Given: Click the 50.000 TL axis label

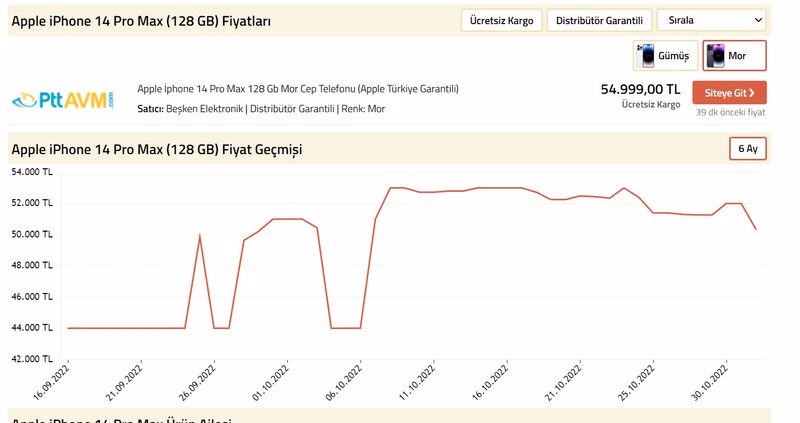Looking at the screenshot, I should point(32,234).
